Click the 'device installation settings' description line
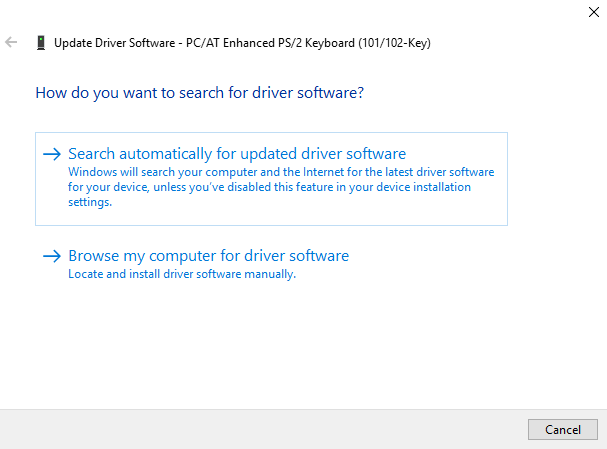 [x=269, y=187]
